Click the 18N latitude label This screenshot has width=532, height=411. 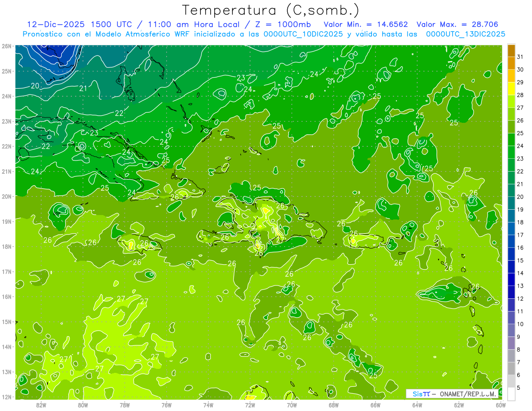click(x=7, y=247)
